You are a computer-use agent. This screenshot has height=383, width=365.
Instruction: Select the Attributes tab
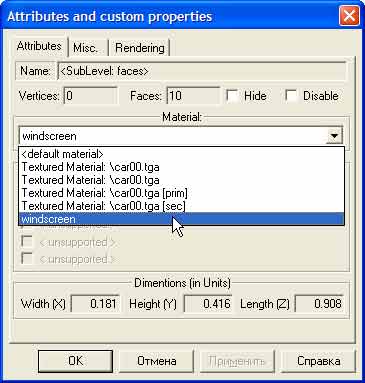[x=39, y=46]
